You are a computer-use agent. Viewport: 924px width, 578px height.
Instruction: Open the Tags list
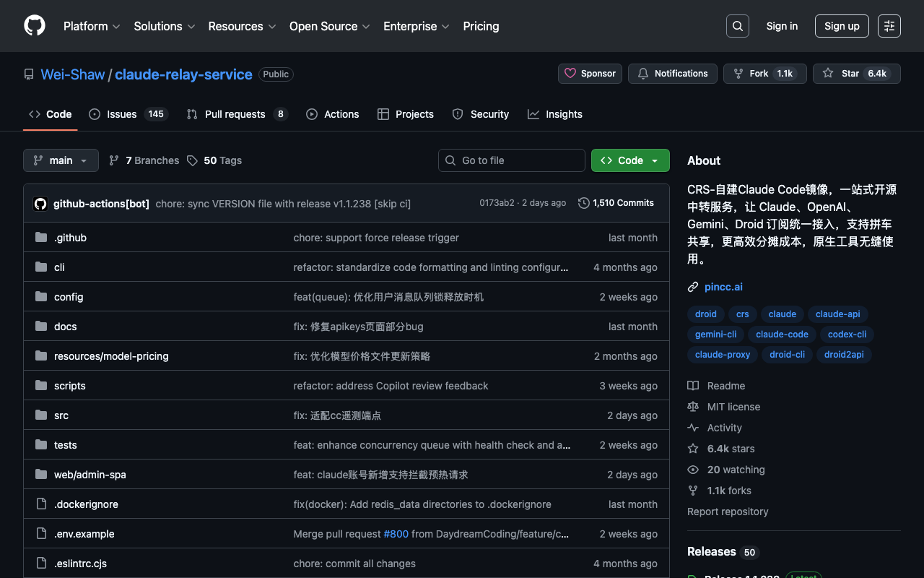click(x=214, y=160)
